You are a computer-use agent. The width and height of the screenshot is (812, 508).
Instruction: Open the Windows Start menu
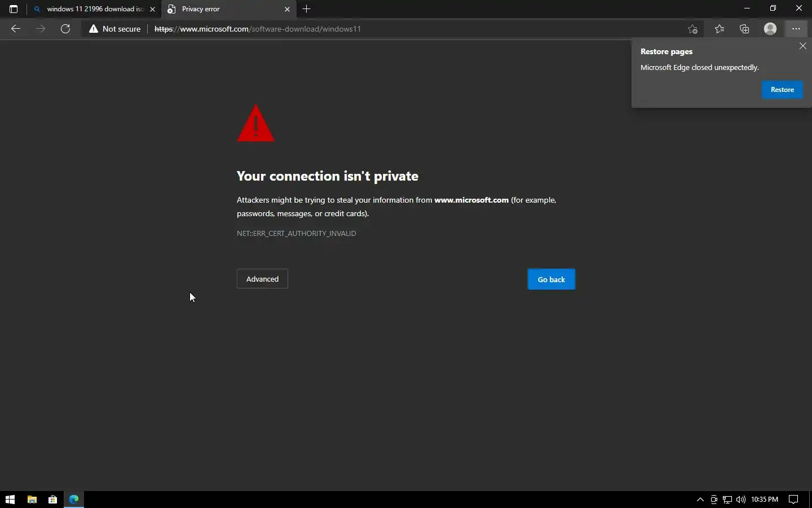click(x=10, y=500)
